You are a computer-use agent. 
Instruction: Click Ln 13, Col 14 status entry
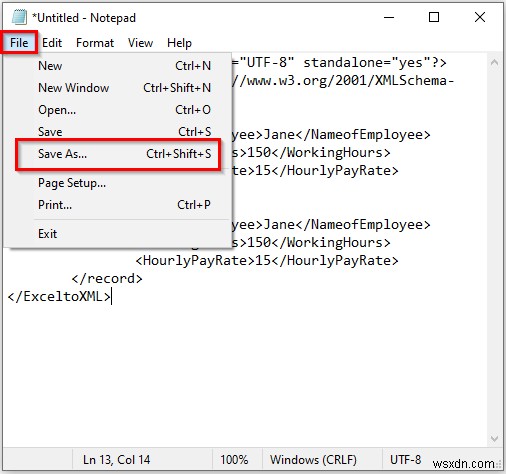116,460
